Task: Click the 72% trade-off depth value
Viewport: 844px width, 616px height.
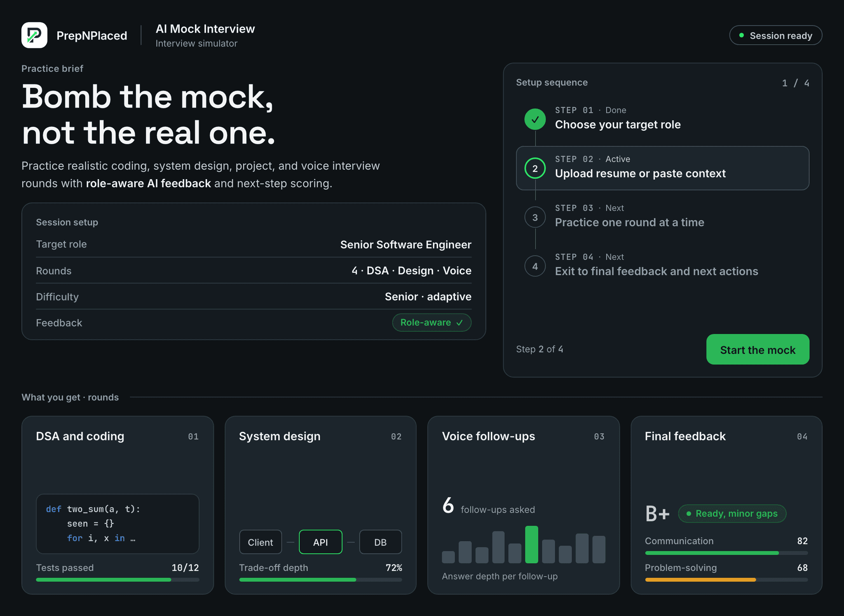Action: (394, 568)
